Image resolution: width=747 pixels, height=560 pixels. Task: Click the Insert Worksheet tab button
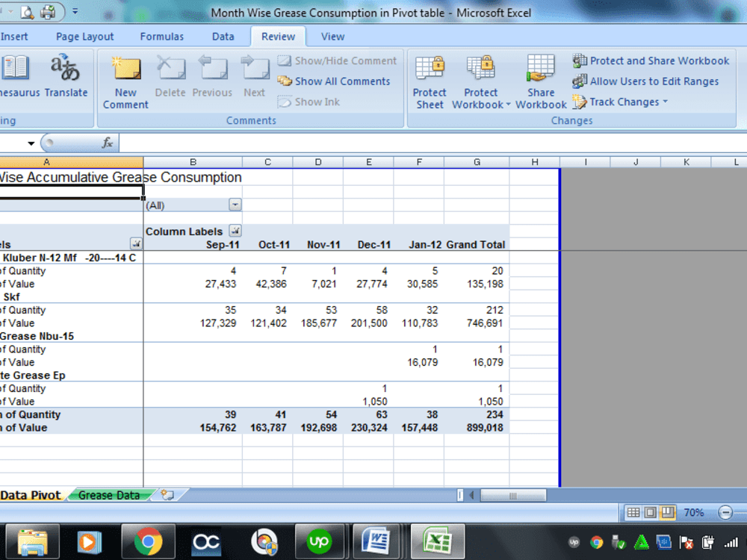click(x=168, y=494)
